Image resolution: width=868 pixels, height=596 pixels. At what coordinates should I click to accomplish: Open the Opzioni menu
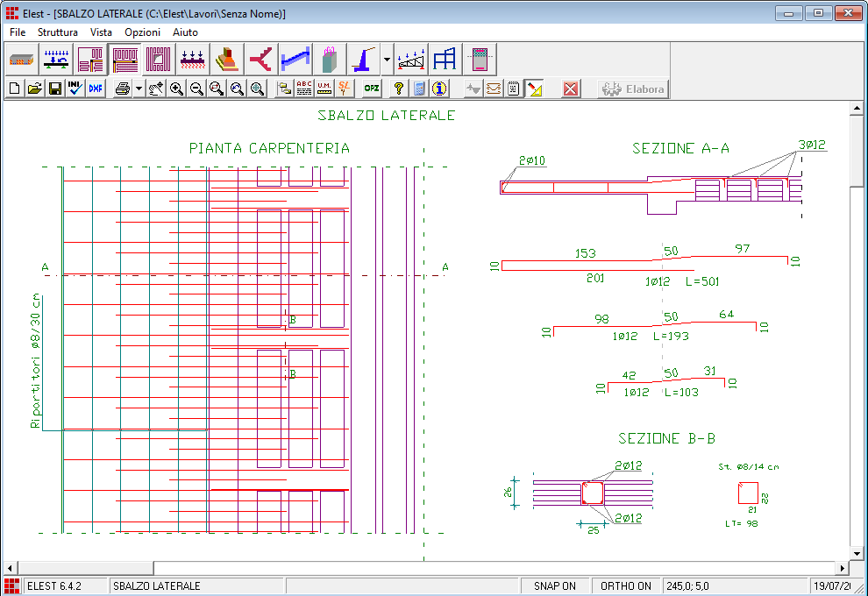[x=142, y=32]
